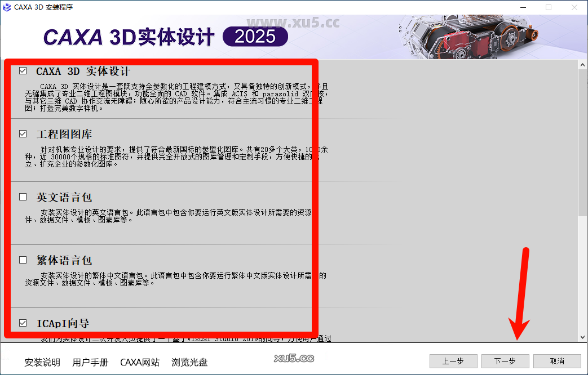588x375 pixels.
Task: Open the 用户手册 user manual
Action: click(x=90, y=363)
